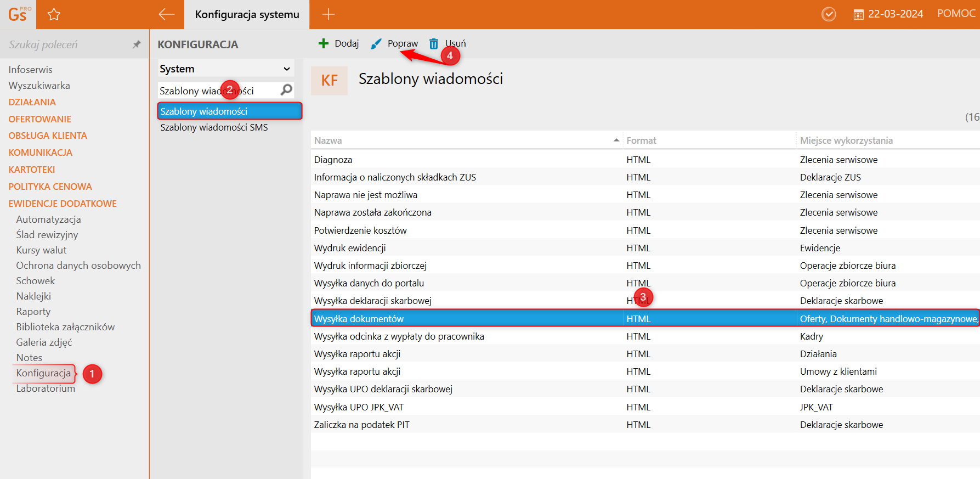The height and width of the screenshot is (479, 980).
Task: Click the magnifier icon in configuration search
Action: pyautogui.click(x=286, y=90)
